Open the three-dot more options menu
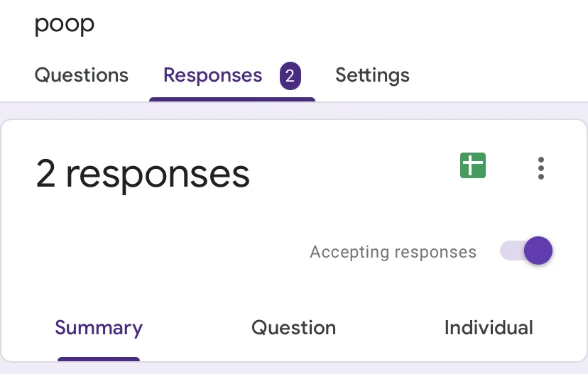 pos(541,167)
